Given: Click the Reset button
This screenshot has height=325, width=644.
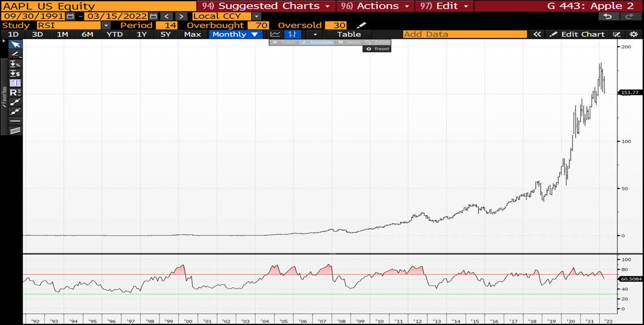Looking at the screenshot, I should coord(377,49).
